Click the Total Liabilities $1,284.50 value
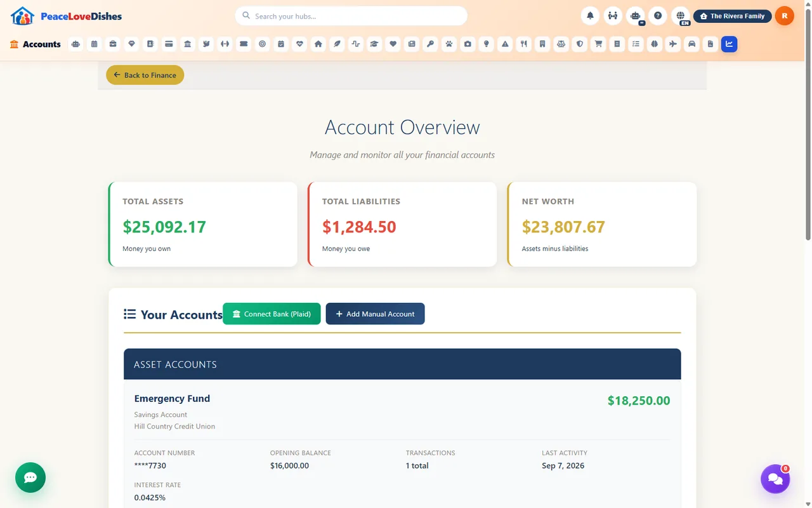 tap(359, 227)
